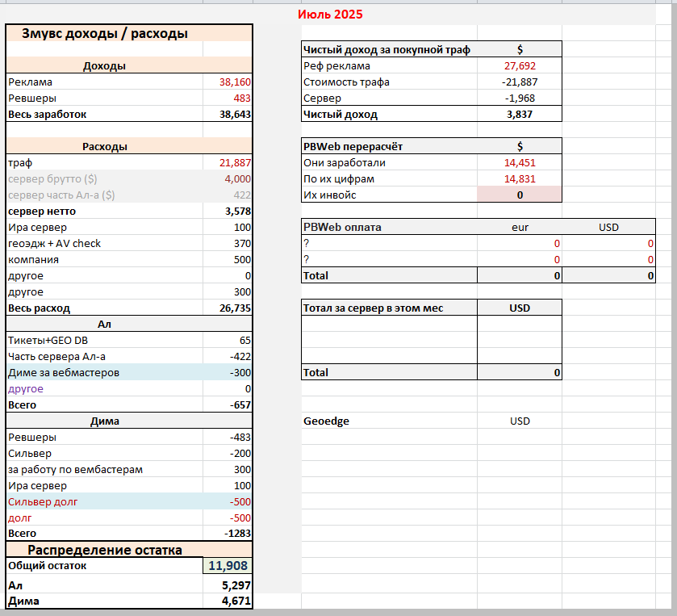Select the 'Стоимость трафа' value -21,887

tap(520, 82)
